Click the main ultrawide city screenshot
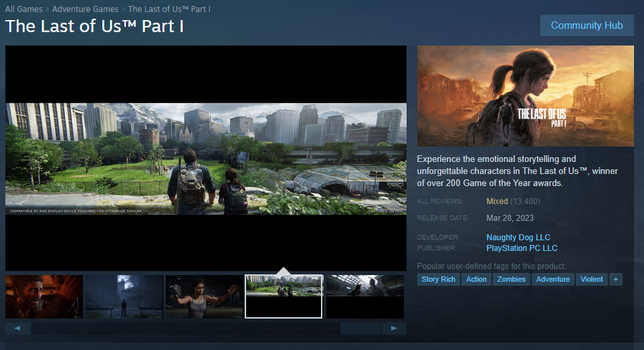 point(206,159)
